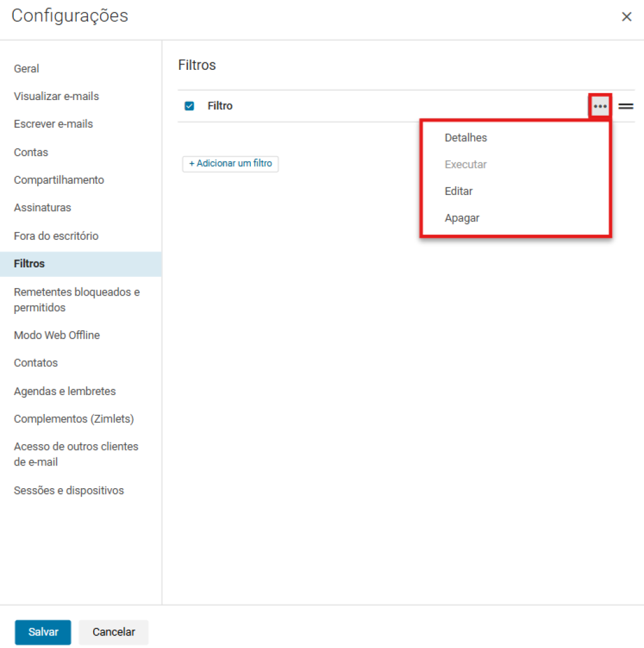
Task: Select Detalhes from the filter menu
Action: [465, 138]
